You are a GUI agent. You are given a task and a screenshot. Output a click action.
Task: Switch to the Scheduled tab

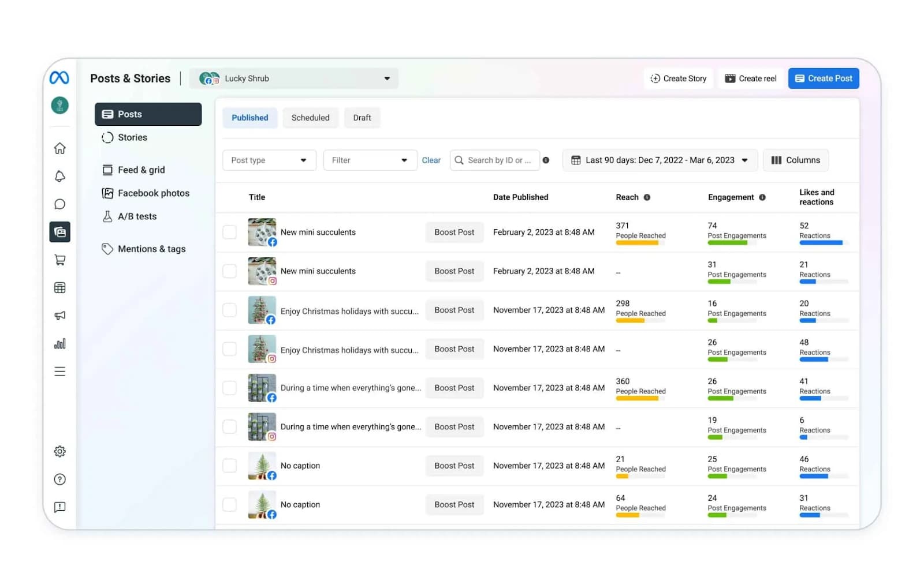[310, 118]
